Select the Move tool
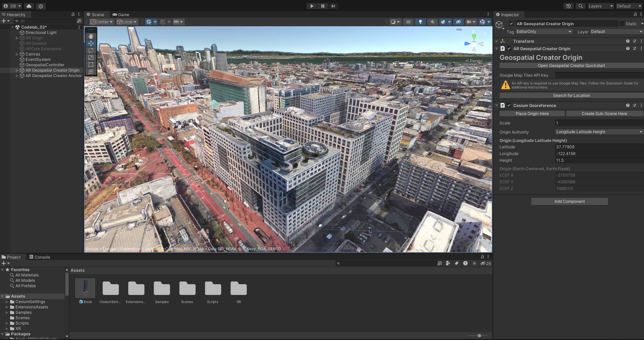Viewport: 644px width, 340px height. pyautogui.click(x=91, y=43)
